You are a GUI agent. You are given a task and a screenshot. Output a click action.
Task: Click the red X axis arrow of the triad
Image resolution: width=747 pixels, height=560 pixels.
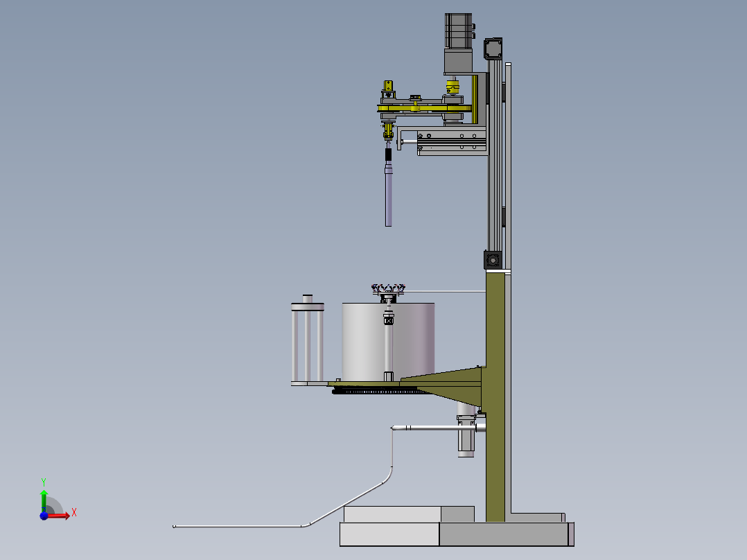60,515
